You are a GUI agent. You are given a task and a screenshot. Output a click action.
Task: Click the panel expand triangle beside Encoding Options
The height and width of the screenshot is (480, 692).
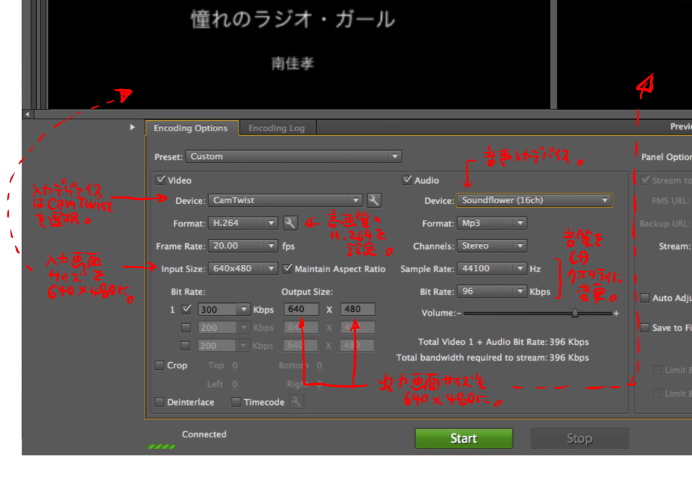click(132, 127)
